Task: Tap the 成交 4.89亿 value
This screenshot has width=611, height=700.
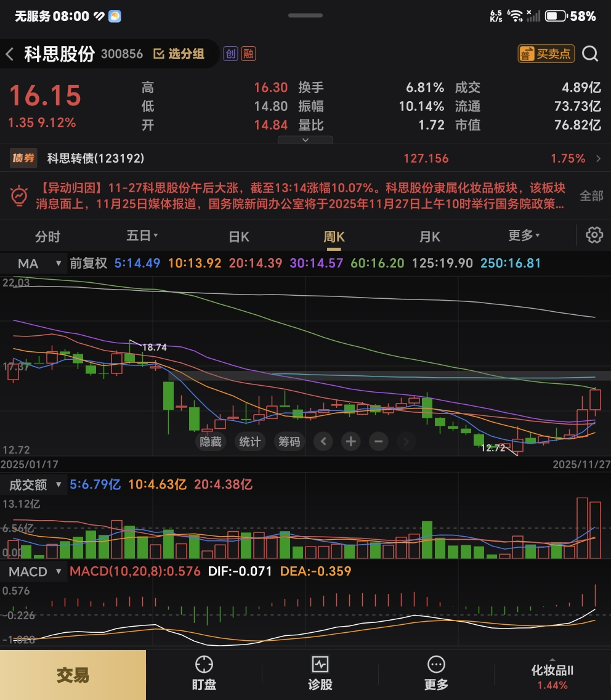Action: (x=581, y=87)
